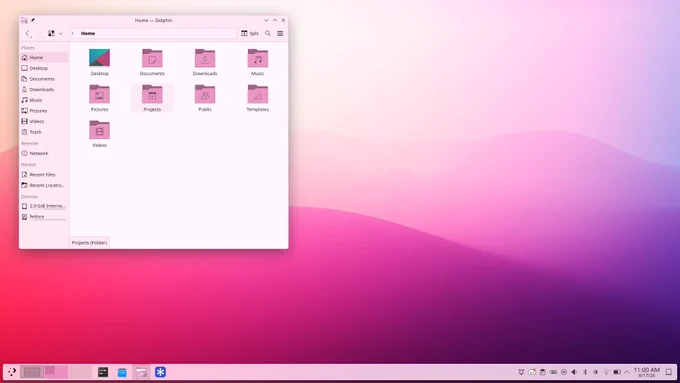
Task: Click the Projects (Folder) status bar text
Action: 89,243
